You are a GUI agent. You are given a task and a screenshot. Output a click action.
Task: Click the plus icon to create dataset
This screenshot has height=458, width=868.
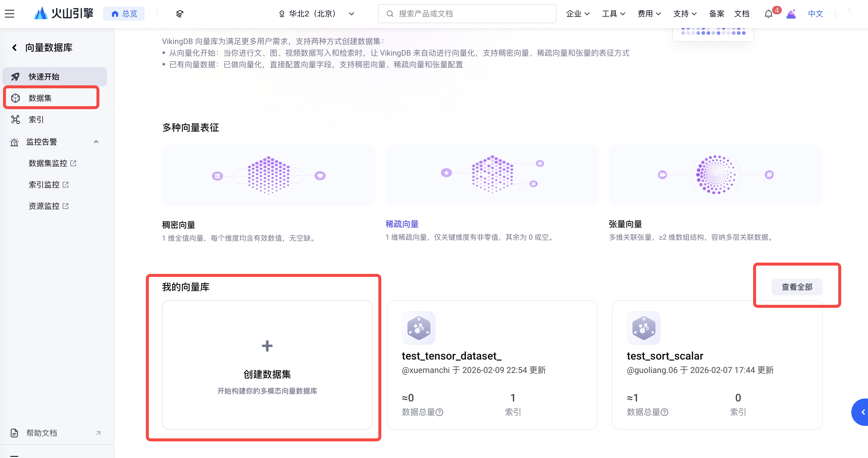click(x=267, y=346)
